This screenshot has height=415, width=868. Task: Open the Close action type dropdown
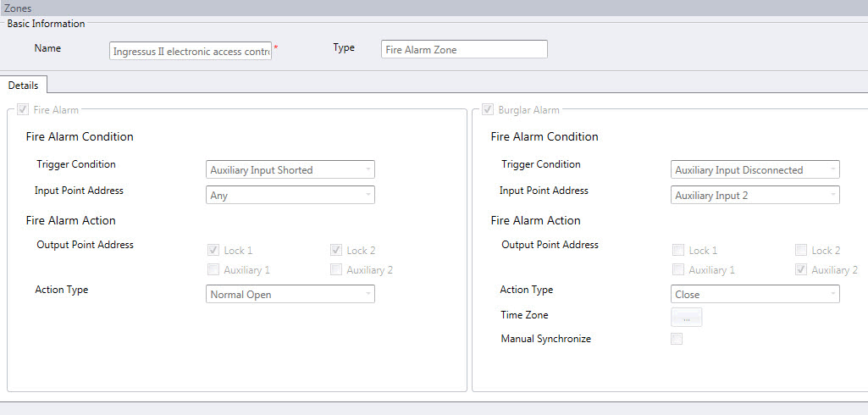755,295
